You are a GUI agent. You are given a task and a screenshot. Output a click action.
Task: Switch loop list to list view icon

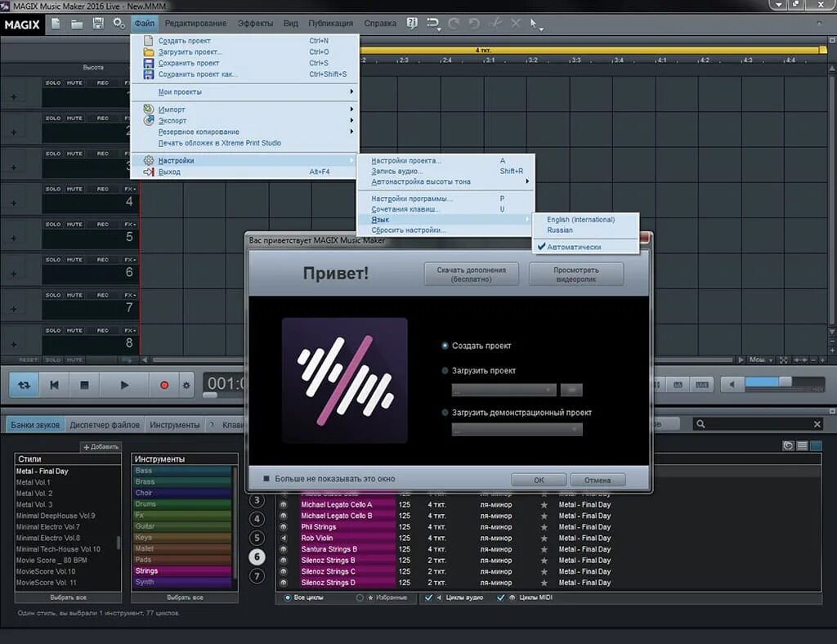[x=802, y=445]
